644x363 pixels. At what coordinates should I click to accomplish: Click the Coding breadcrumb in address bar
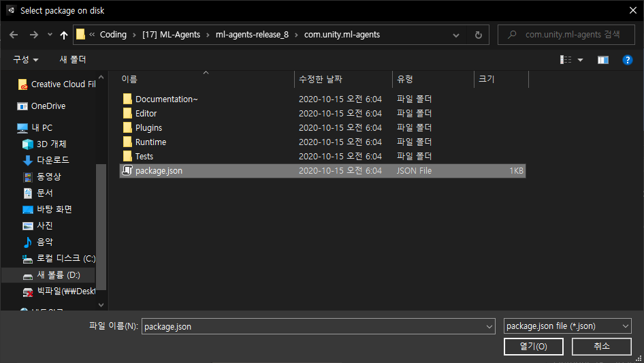(x=114, y=35)
